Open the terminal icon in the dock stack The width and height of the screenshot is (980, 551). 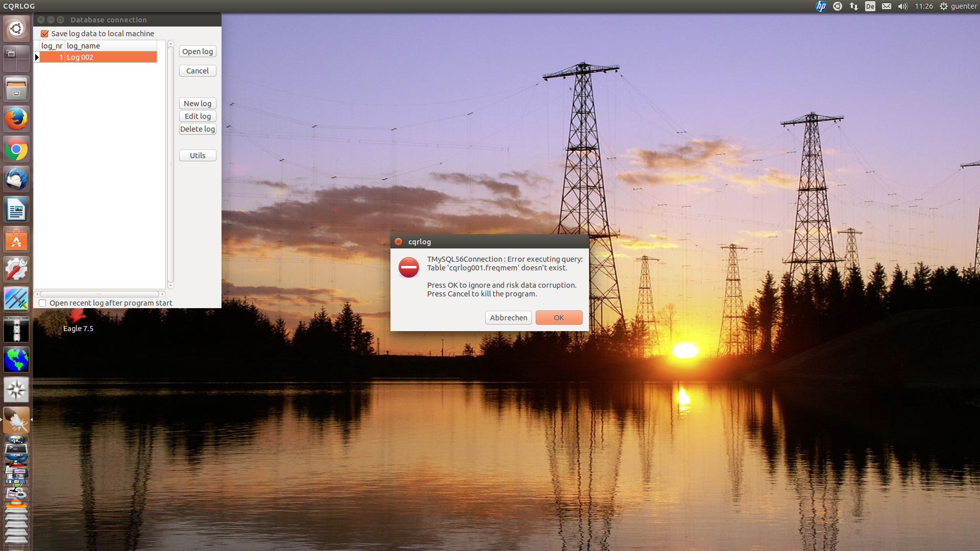click(x=16, y=449)
